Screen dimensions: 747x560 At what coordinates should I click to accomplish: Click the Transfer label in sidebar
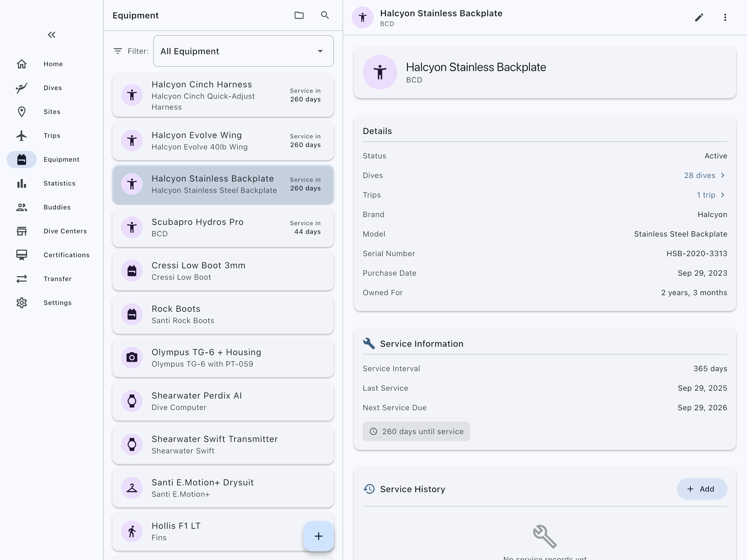coord(58,279)
